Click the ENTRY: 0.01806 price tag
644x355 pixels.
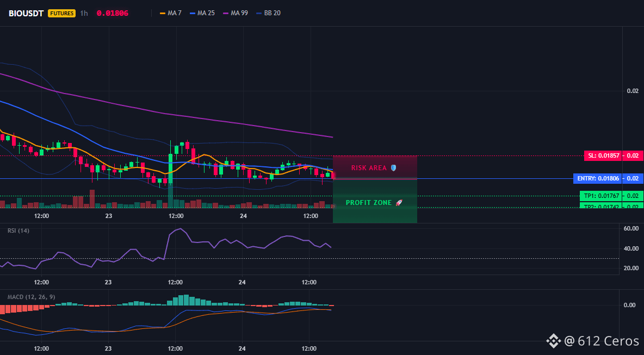coord(597,178)
